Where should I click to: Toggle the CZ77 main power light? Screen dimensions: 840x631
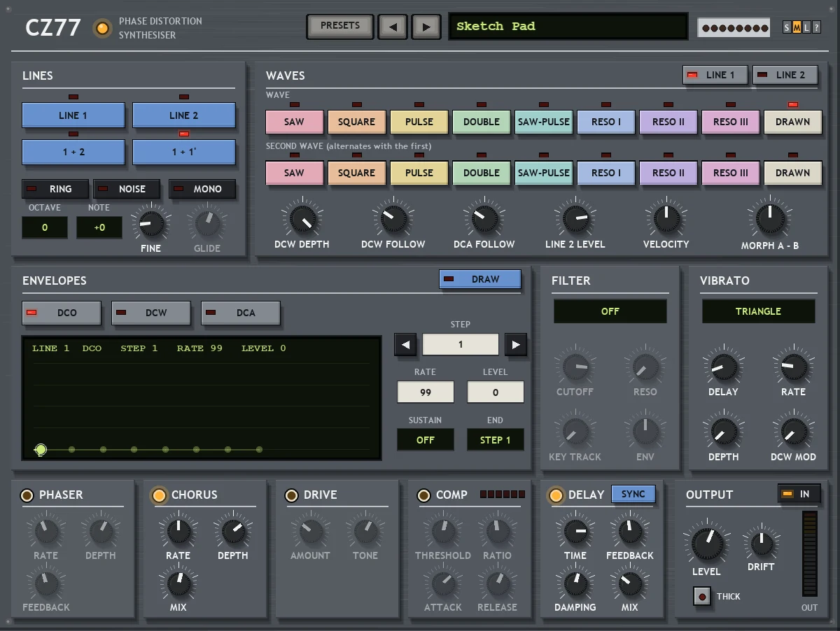pyautogui.click(x=103, y=28)
